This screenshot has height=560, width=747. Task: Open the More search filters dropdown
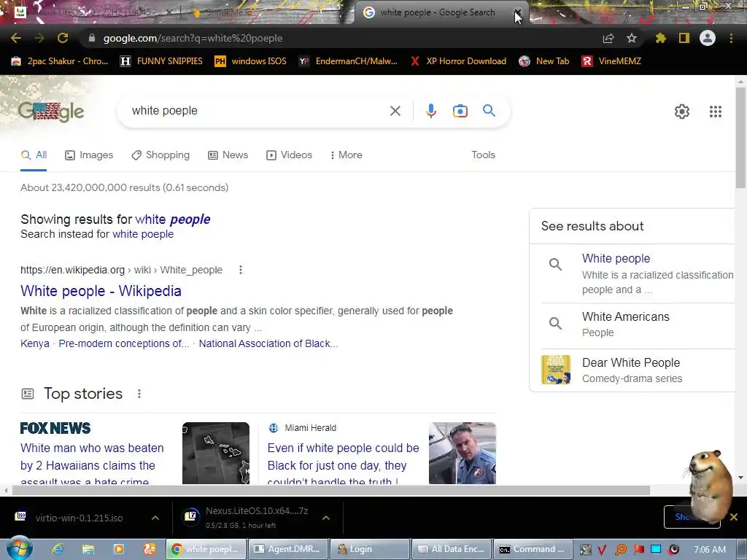coord(347,155)
